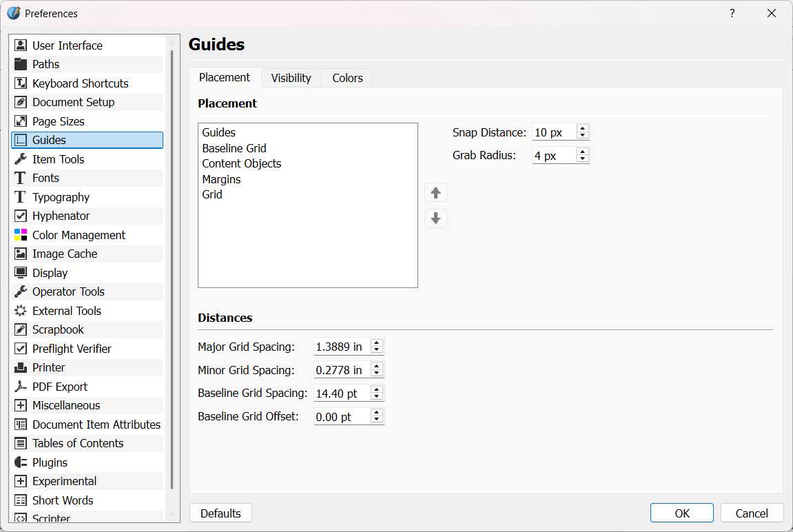
Task: Decrease Baseline Grid Offset value
Action: pos(377,420)
